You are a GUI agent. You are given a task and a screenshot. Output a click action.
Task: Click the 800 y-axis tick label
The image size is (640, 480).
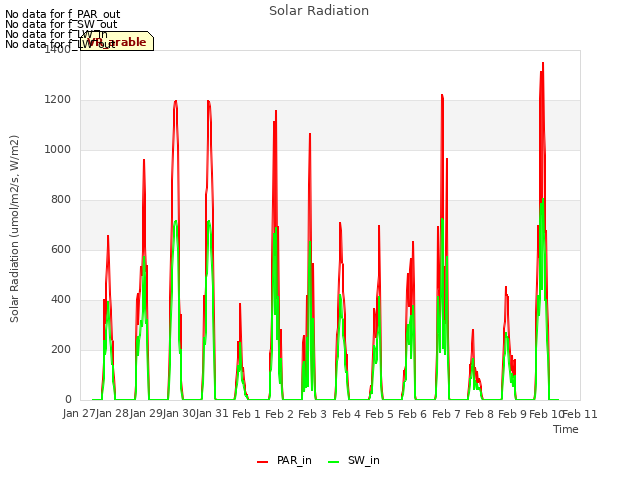click(x=61, y=200)
